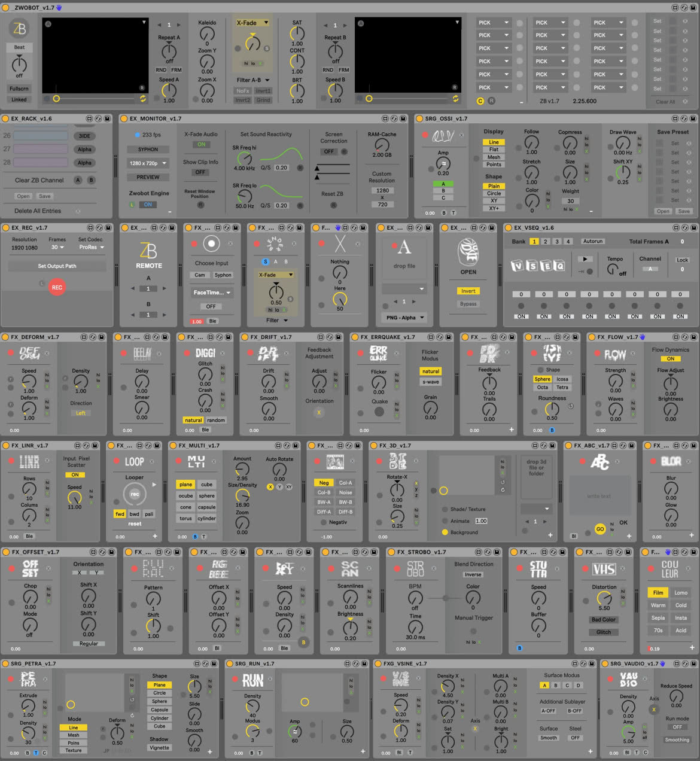Screen dimensions: 700x761
Task: Click the BLOR device logo
Action: (x=671, y=461)
